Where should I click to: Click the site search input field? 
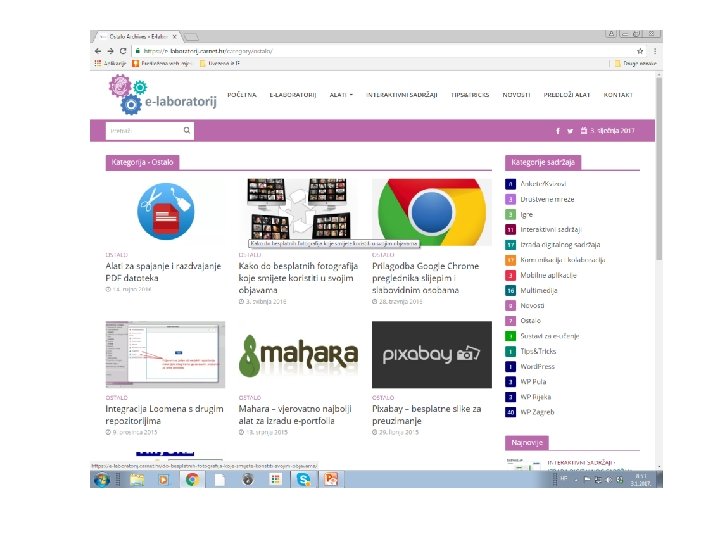pos(144,130)
